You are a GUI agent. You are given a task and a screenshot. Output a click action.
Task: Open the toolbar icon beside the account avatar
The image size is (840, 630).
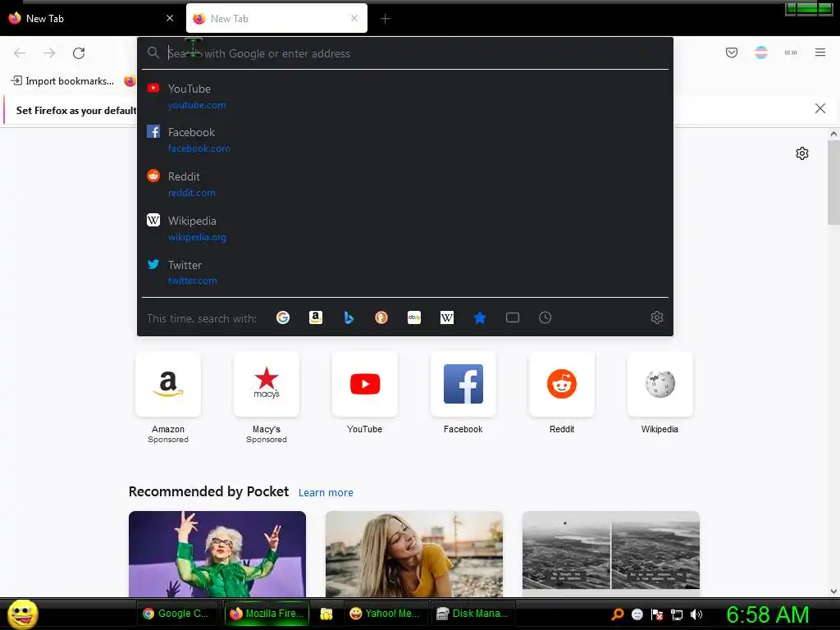791,52
